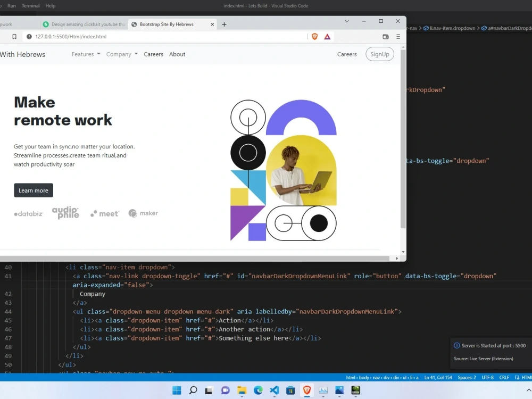Open Brave Shields lion icon
The width and height of the screenshot is (532, 399).
(314, 37)
